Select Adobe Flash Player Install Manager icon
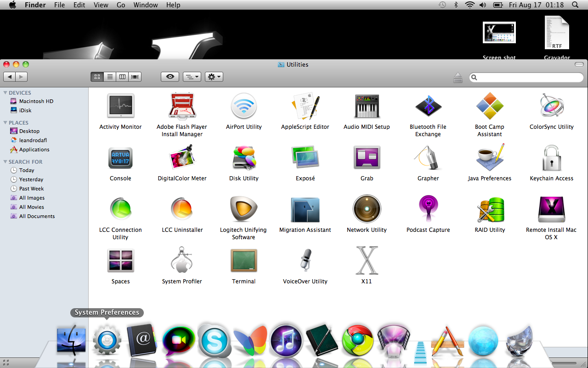 pyautogui.click(x=182, y=106)
